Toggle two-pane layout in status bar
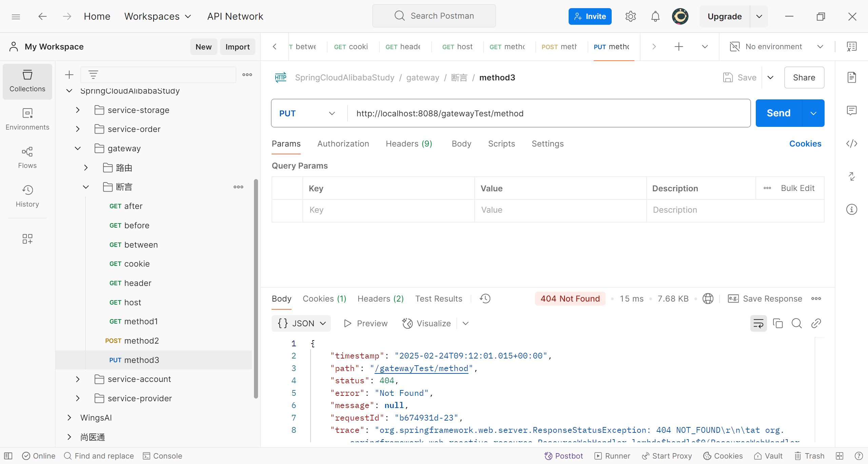The image size is (868, 464). point(840,456)
